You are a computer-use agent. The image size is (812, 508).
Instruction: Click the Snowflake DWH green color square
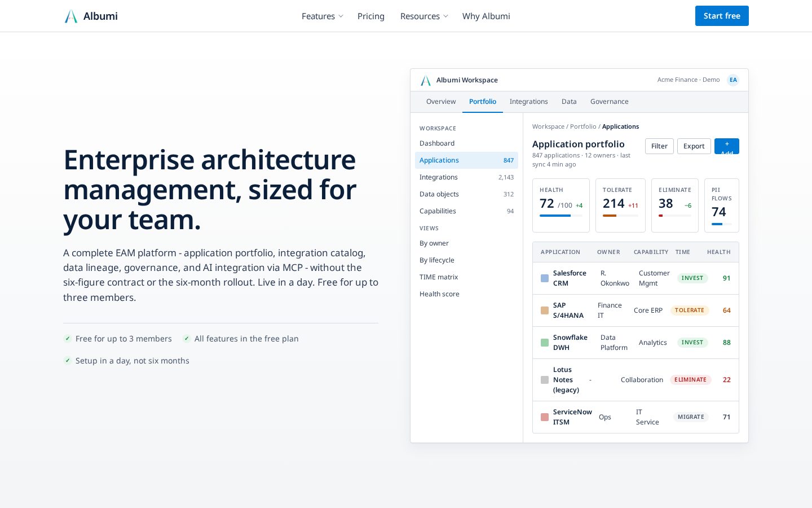[545, 343]
